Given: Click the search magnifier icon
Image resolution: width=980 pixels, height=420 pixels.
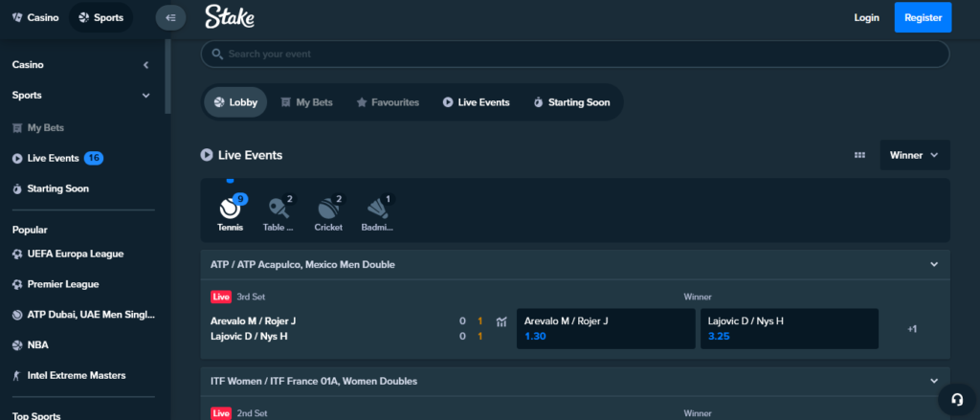Looking at the screenshot, I should click(217, 55).
